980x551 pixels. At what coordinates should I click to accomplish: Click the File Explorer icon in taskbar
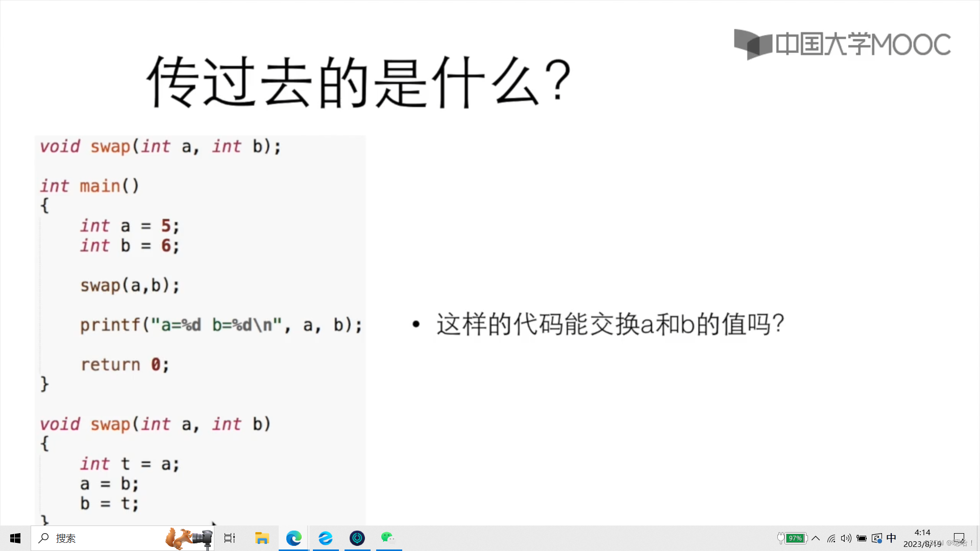pyautogui.click(x=262, y=538)
